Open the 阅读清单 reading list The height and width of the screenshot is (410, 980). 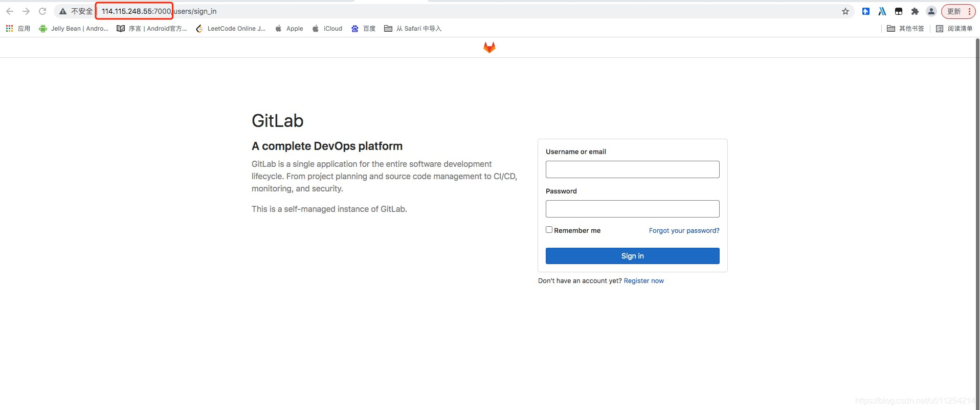[954, 29]
